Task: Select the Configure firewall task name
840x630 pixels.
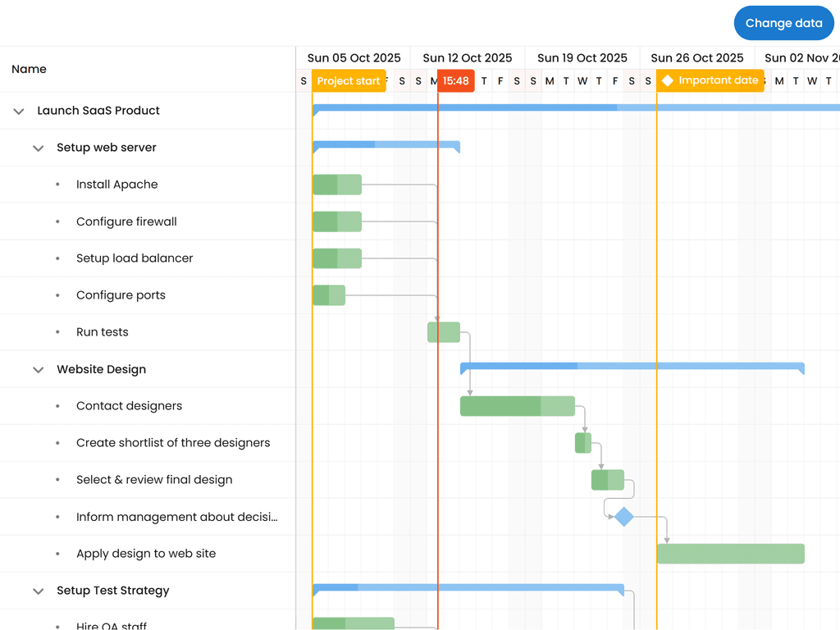Action: (126, 221)
